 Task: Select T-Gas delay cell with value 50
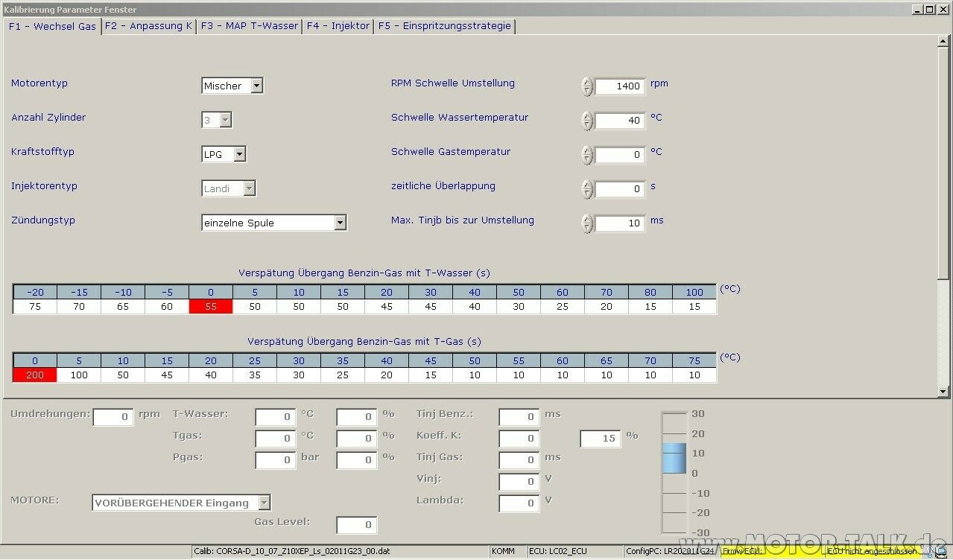(x=123, y=375)
